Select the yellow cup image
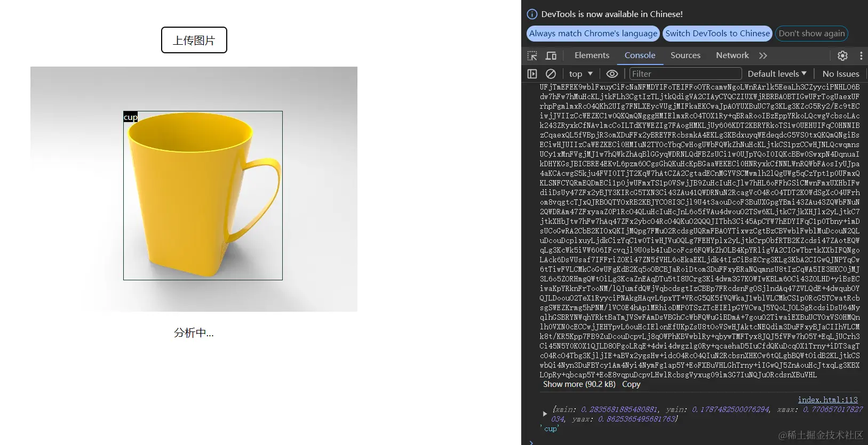Viewport: 868px width, 445px height. tap(194, 189)
